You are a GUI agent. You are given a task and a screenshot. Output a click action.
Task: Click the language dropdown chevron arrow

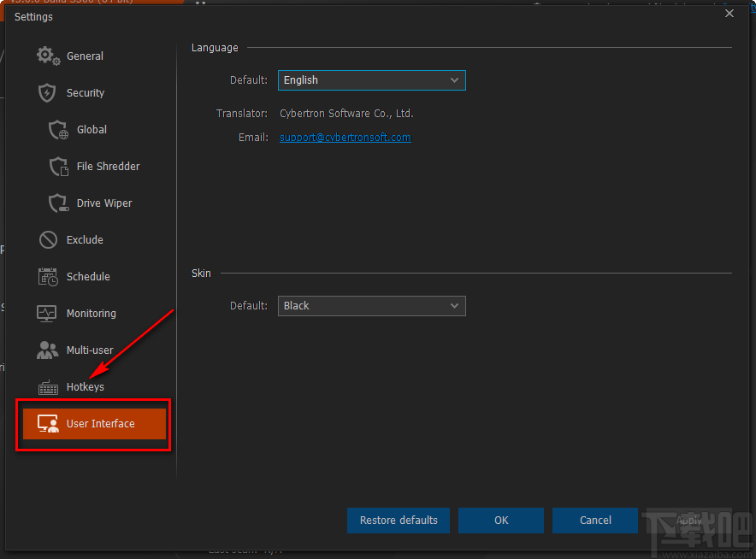[x=454, y=80]
